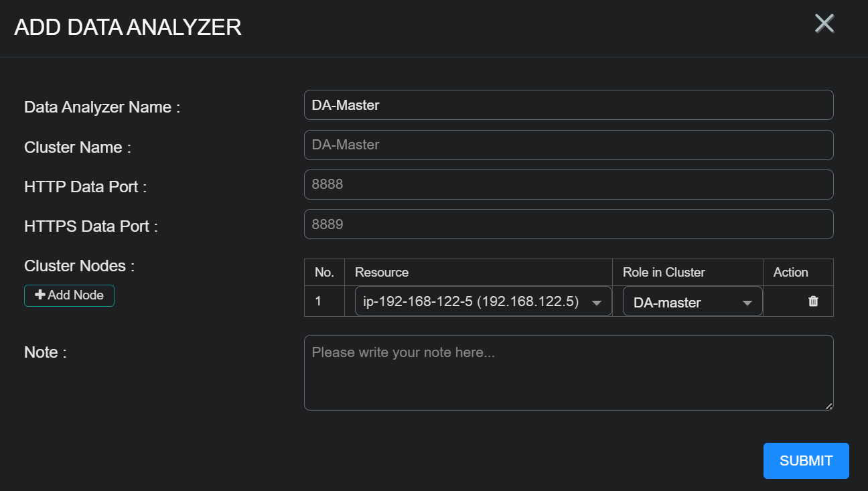Open the Resource dropdown for node 1
Viewport: 868px width, 491px height.
(482, 301)
